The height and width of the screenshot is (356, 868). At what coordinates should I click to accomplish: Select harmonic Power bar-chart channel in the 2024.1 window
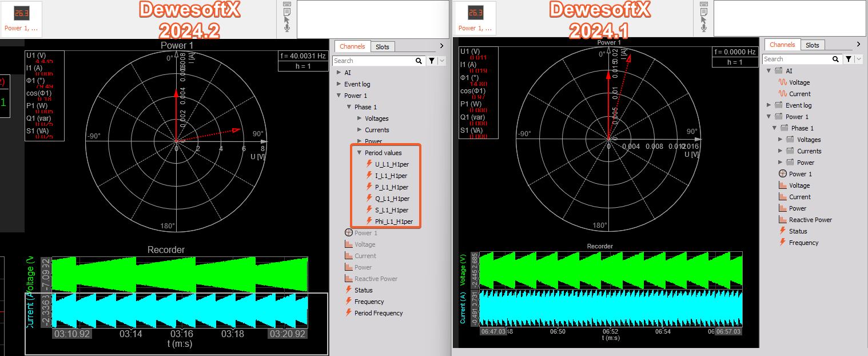pyautogui.click(x=798, y=208)
